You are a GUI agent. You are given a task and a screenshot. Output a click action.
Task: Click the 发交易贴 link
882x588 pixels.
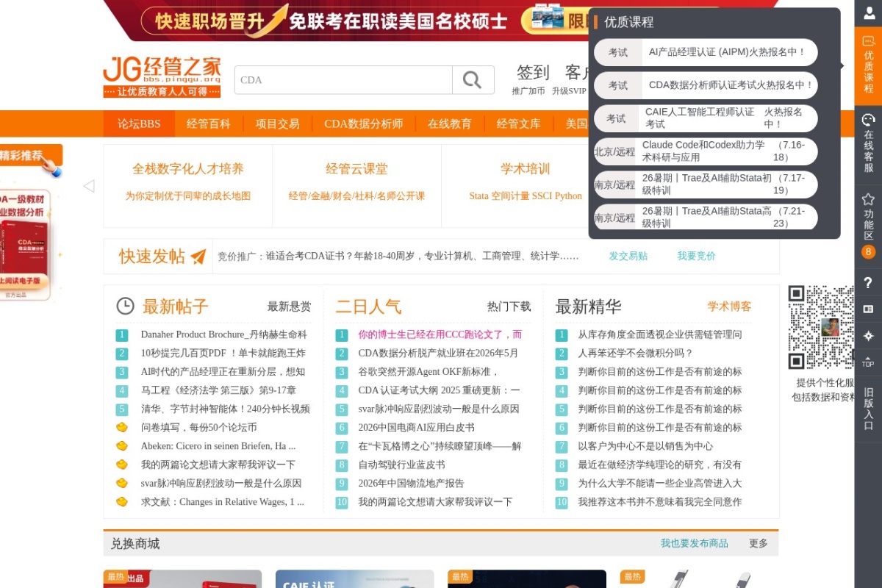[628, 256]
